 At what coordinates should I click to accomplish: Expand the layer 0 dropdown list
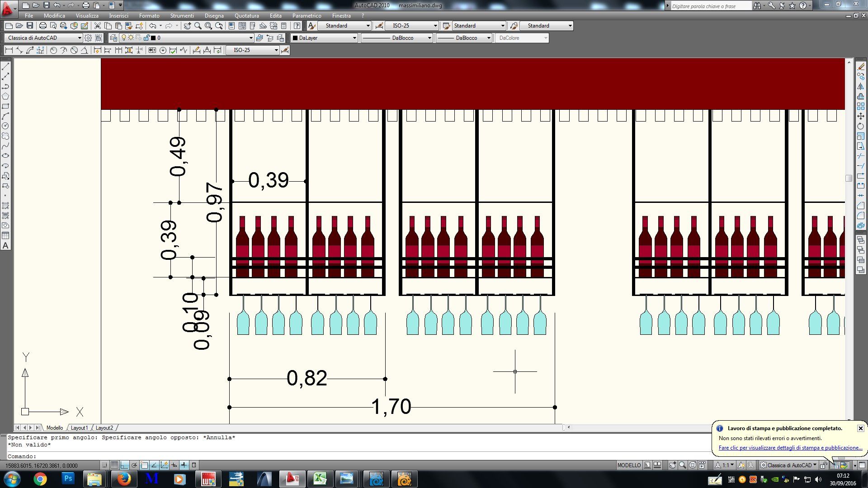[251, 38]
